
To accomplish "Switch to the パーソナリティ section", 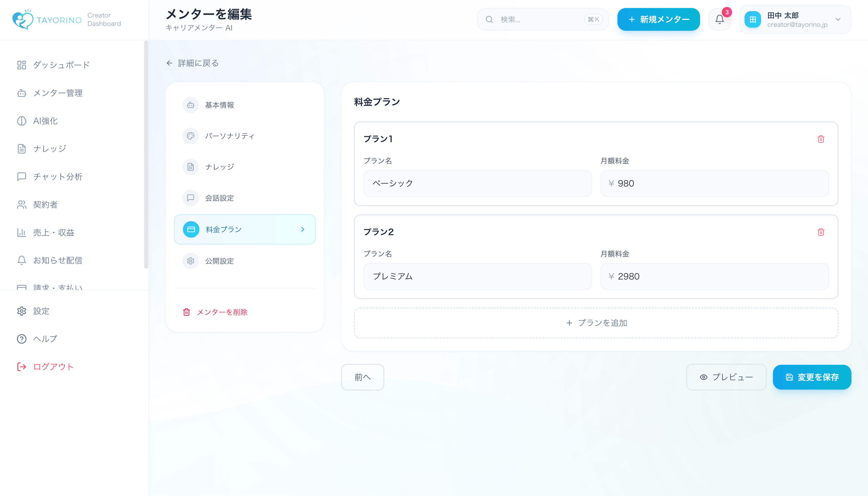I will click(229, 136).
